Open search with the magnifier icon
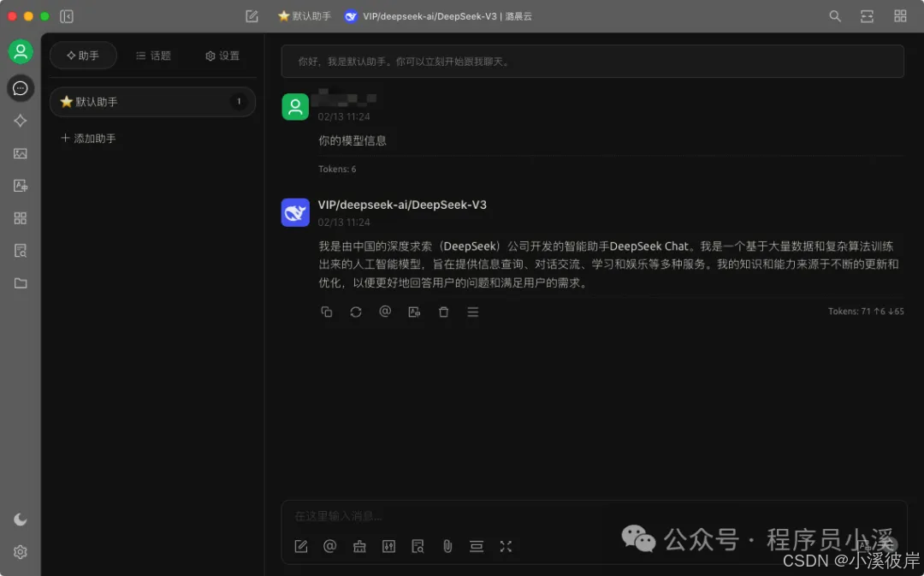This screenshot has width=924, height=576. coord(835,16)
